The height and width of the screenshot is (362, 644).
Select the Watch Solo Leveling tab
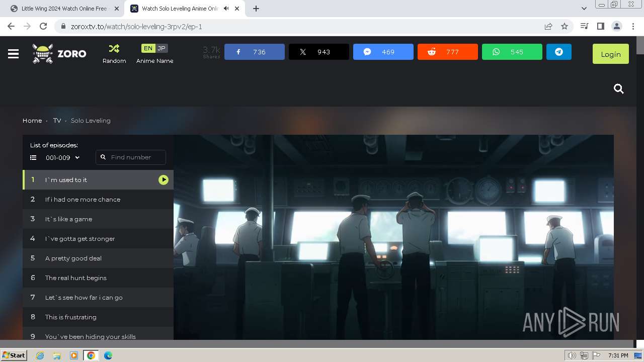(179, 9)
